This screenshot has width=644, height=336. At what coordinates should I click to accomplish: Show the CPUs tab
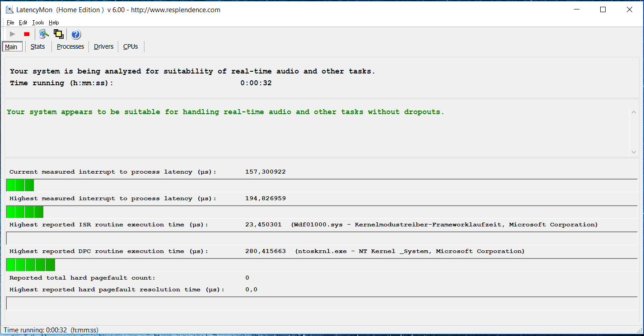coord(131,46)
